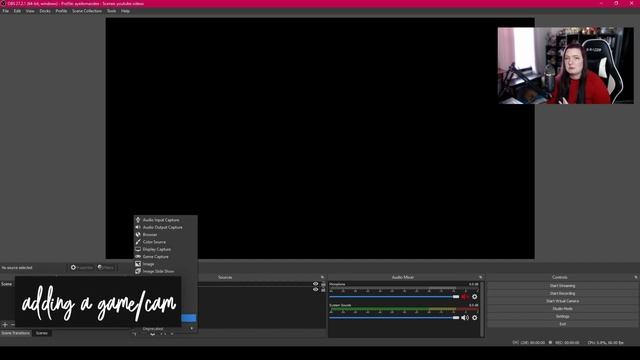Switch to the Scenes tab
Screen dimensions: 640x360
click(42, 333)
